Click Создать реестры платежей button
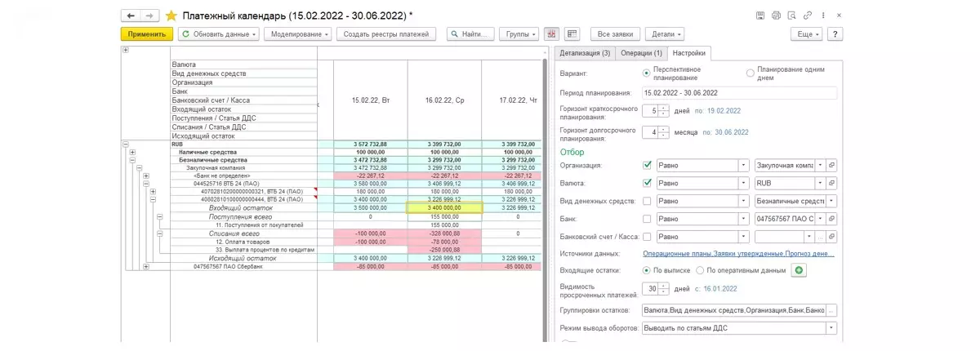The width and height of the screenshot is (980, 351). coord(387,33)
